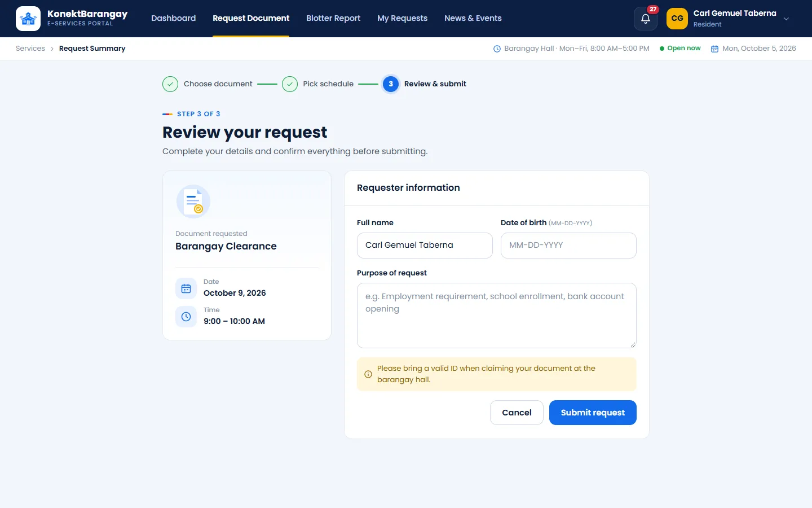
Task: Click the CG user avatar
Action: coord(677,19)
